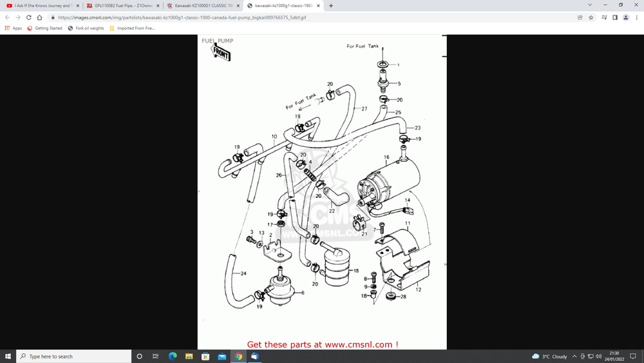The height and width of the screenshot is (363, 644).
Task: Close the 'I Ask If She Knows Journey' tab
Action: pyautogui.click(x=77, y=6)
